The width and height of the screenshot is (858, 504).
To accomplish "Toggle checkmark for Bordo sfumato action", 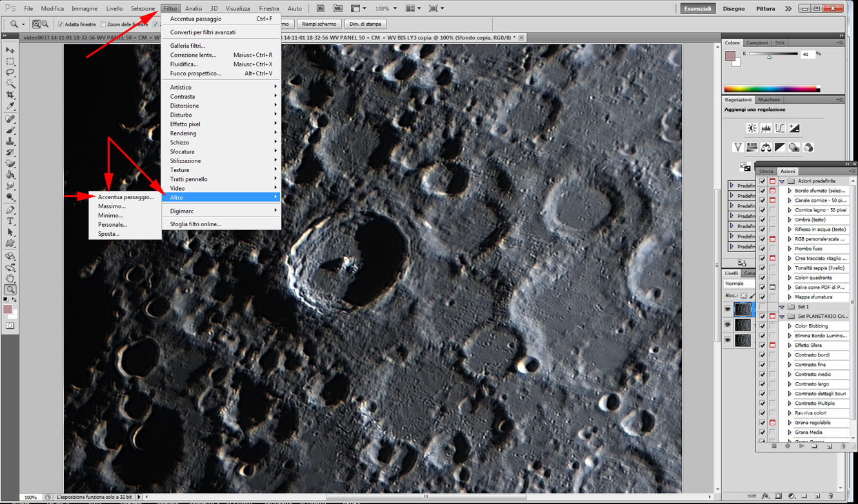I will coord(763,191).
